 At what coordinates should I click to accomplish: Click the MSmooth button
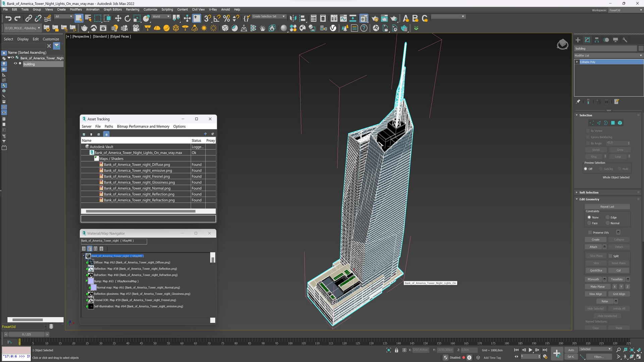(593, 280)
